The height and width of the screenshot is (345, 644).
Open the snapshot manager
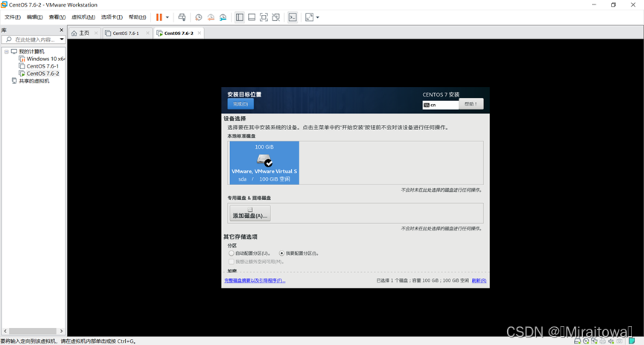point(223,17)
